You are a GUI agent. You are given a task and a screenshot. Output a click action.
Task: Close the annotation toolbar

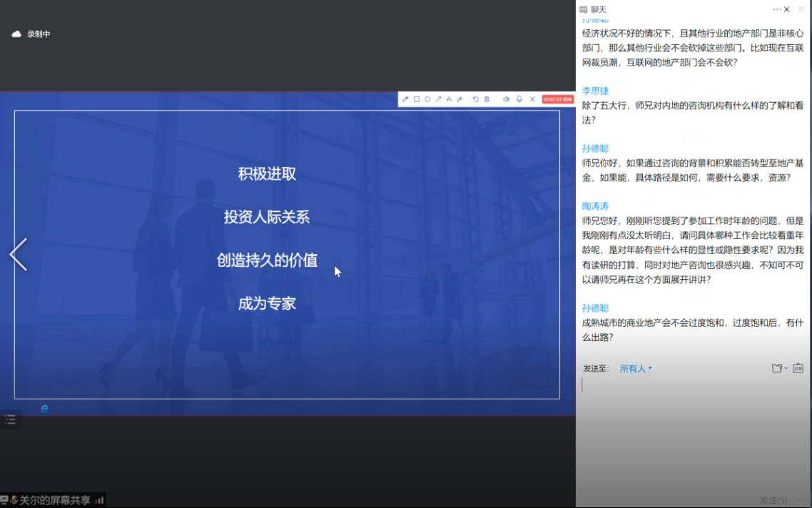532,99
